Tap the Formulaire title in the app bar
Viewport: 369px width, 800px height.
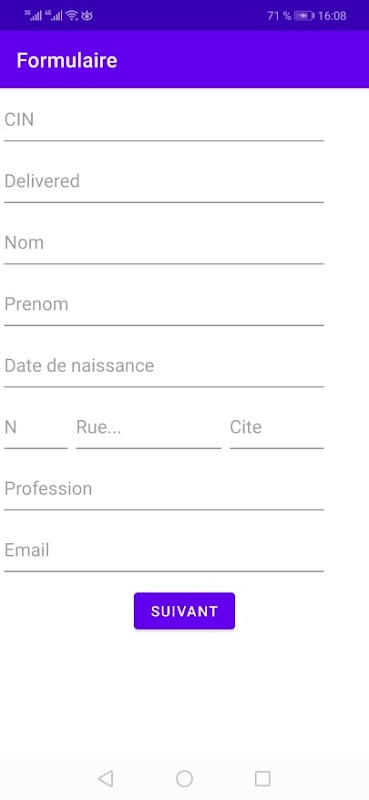pyautogui.click(x=67, y=60)
